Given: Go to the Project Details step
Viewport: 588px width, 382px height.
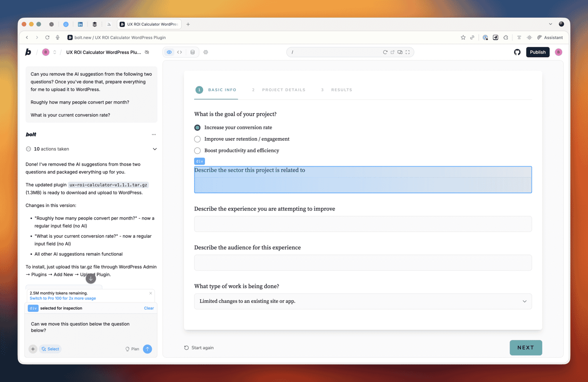Looking at the screenshot, I should (x=279, y=90).
